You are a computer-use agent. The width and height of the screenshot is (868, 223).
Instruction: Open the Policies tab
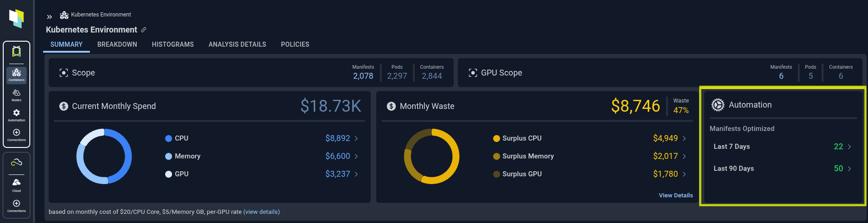[x=295, y=44]
